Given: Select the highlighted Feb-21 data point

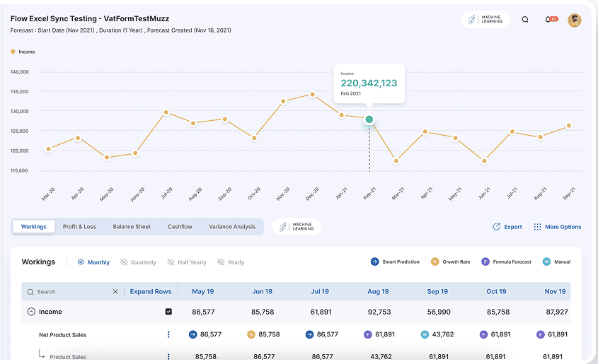Looking at the screenshot, I should pyautogui.click(x=369, y=119).
